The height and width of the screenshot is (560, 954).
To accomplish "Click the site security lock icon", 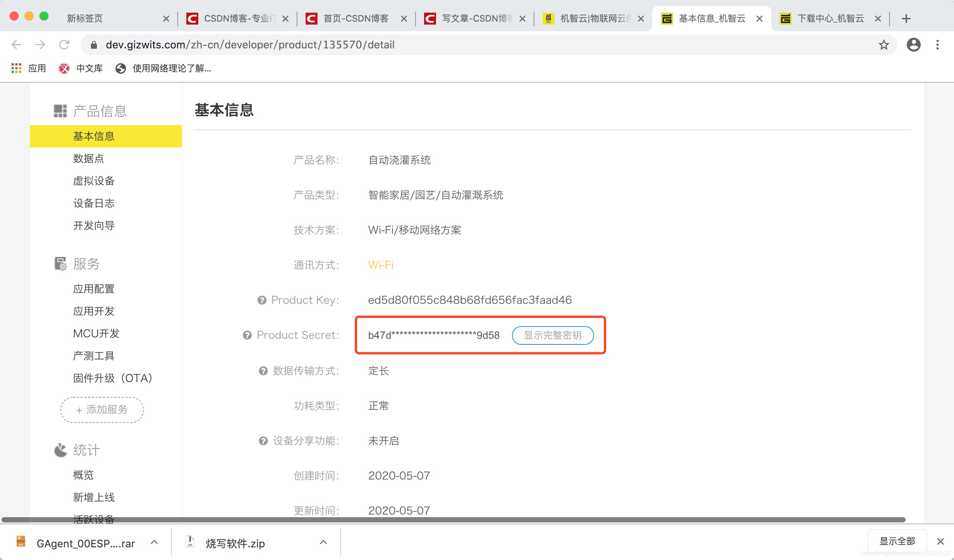I will click(93, 45).
